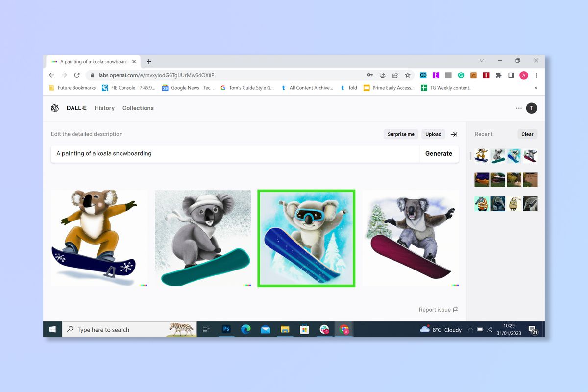Show hidden icons in the system tray
Image resolution: width=588 pixels, height=392 pixels.
point(470,329)
